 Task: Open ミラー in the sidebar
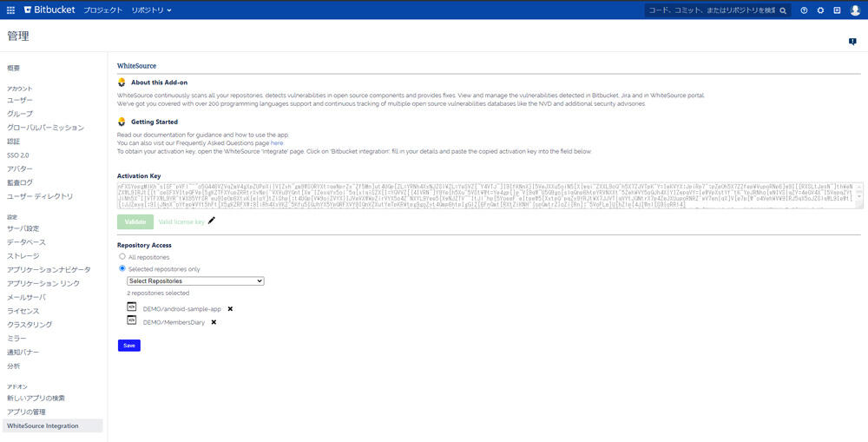point(16,339)
